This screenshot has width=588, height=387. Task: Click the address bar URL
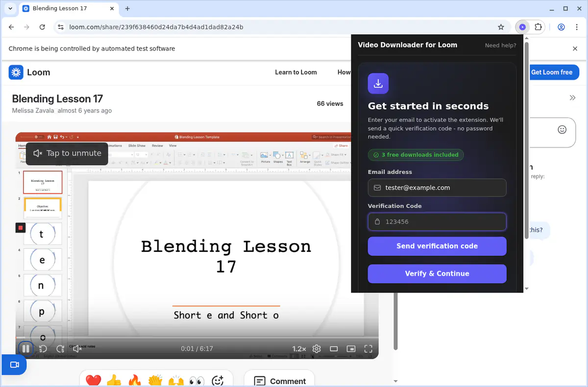[x=156, y=27]
